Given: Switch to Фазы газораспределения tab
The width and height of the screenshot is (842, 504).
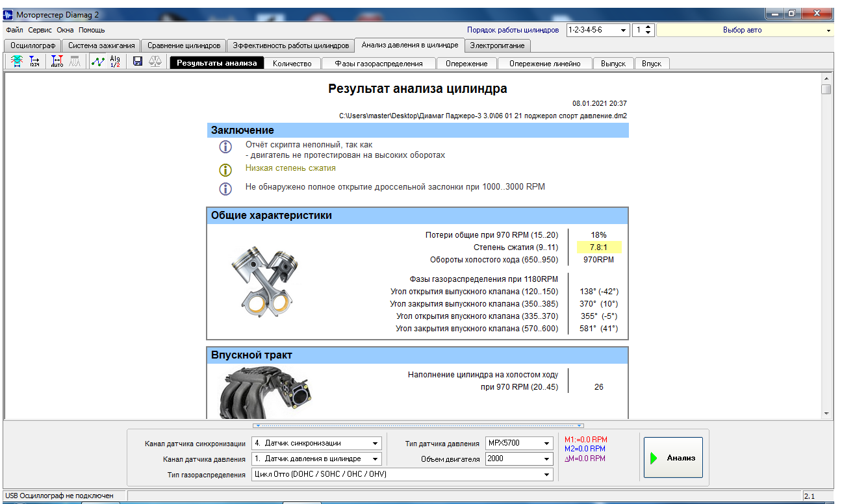Looking at the screenshot, I should pyautogui.click(x=379, y=64).
